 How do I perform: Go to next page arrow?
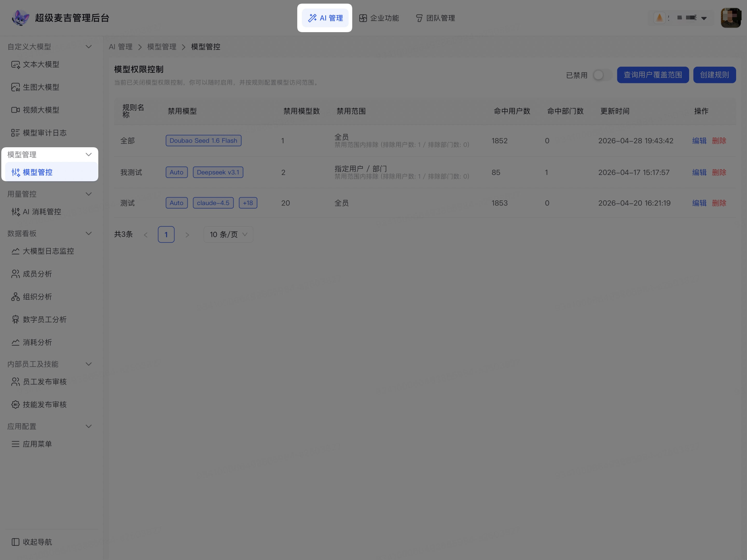tap(188, 235)
